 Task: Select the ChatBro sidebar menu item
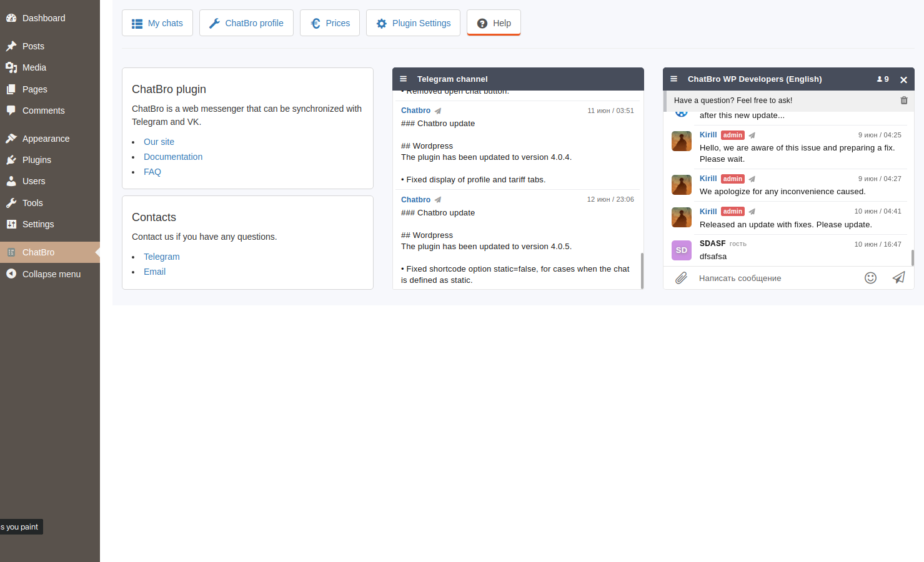click(x=50, y=252)
